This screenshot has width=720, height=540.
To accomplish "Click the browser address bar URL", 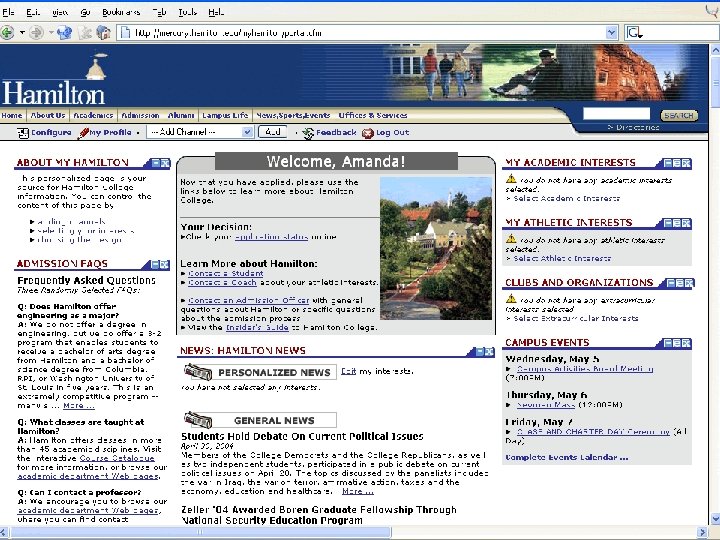I will click(x=228, y=33).
